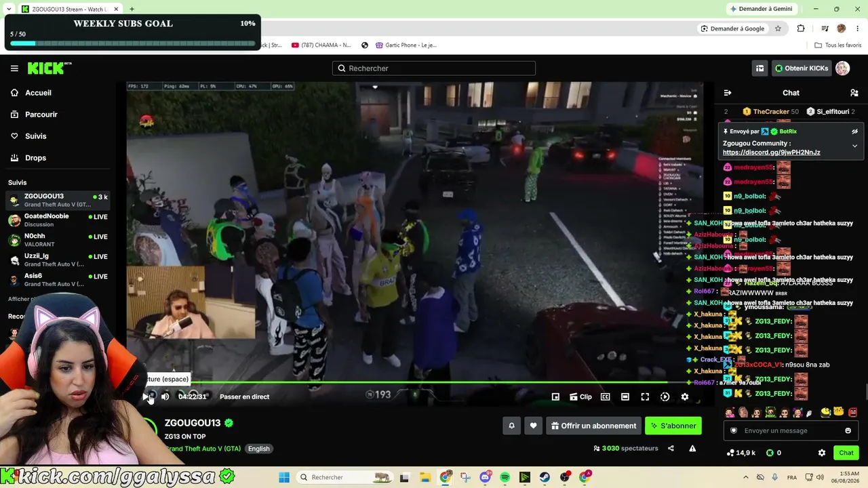This screenshot has height=488, width=868.
Task: Mute the stream volume
Action: (x=165, y=397)
